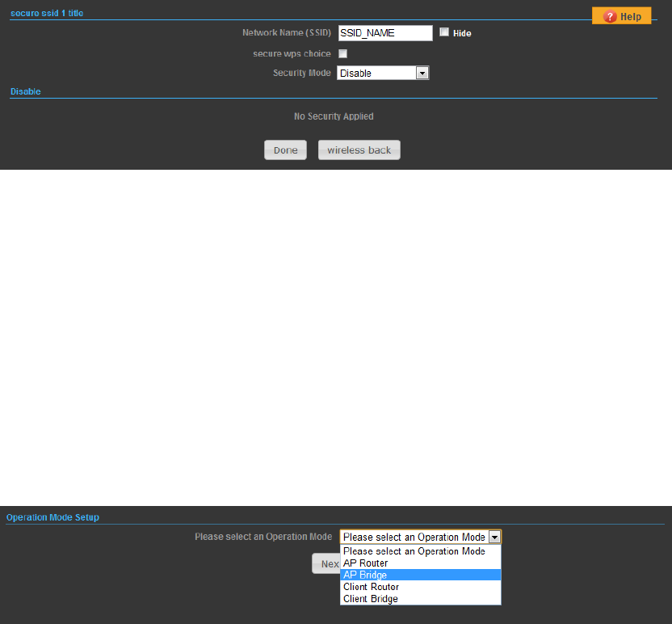672x624 pixels.
Task: Click the 'secure ssid 1 title' heading
Action: [47, 13]
